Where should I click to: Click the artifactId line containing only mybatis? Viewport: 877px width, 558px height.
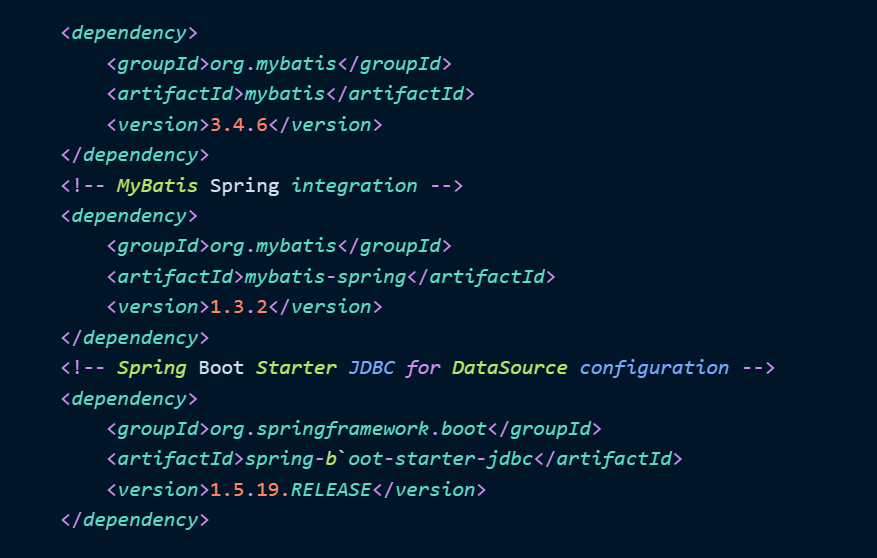291,94
